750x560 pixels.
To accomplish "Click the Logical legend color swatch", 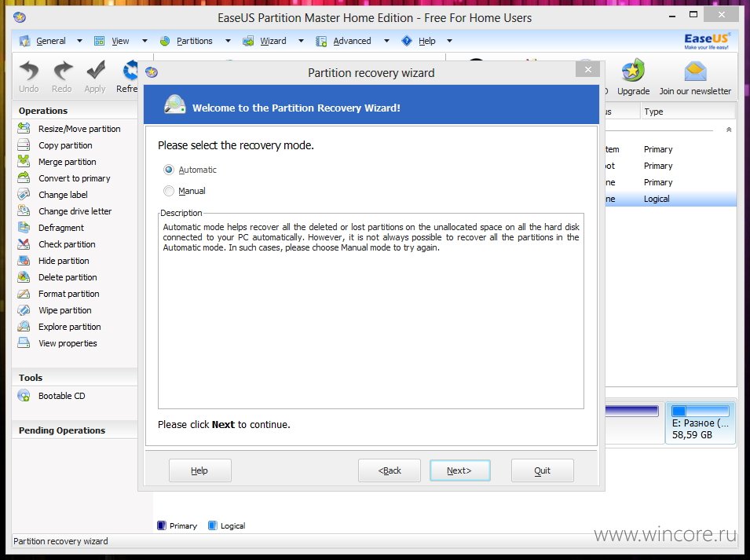I will [x=212, y=525].
